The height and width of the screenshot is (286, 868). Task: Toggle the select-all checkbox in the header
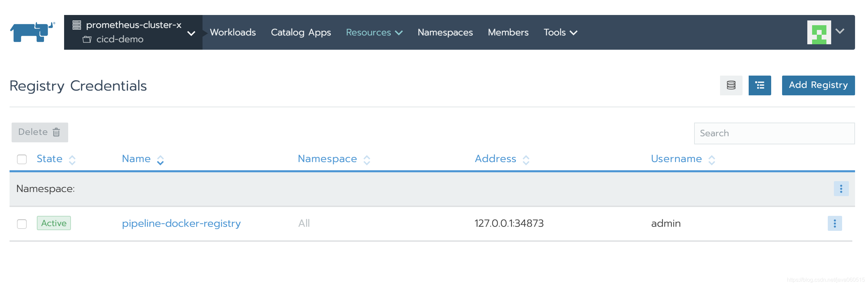coord(22,159)
